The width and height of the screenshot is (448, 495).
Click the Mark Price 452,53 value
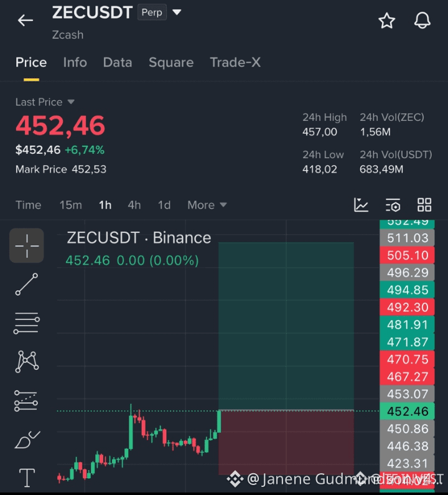(88, 169)
